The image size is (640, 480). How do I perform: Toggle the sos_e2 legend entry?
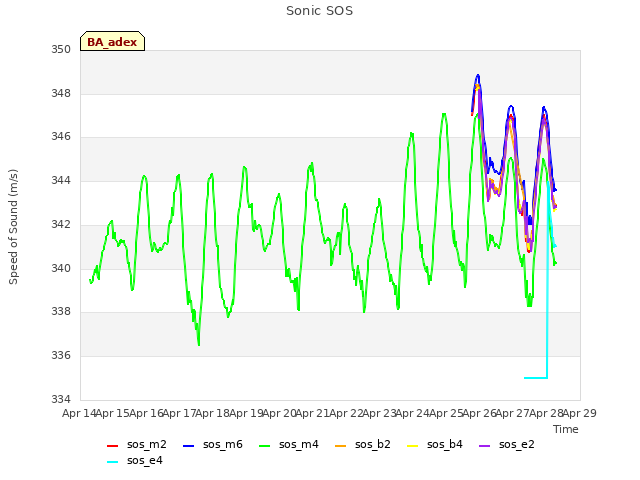[x=507, y=444]
